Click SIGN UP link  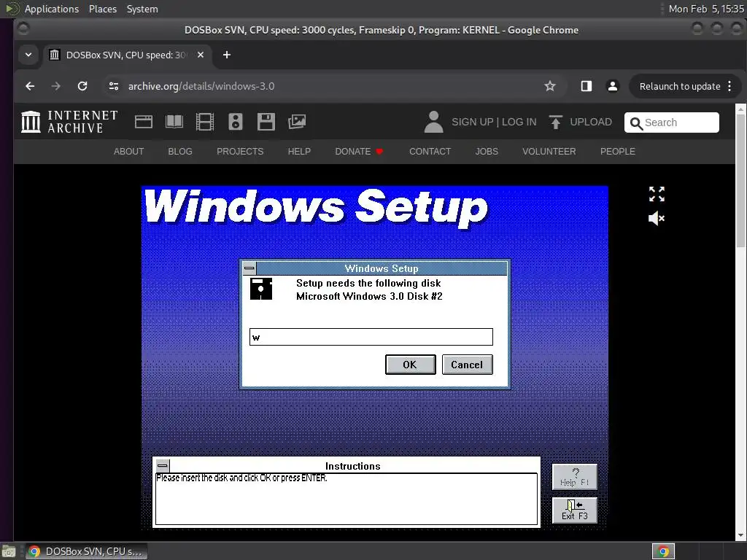(472, 122)
